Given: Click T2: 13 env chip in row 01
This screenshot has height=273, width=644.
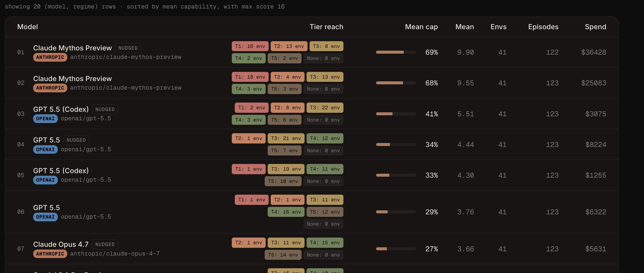Looking at the screenshot, I should [289, 46].
